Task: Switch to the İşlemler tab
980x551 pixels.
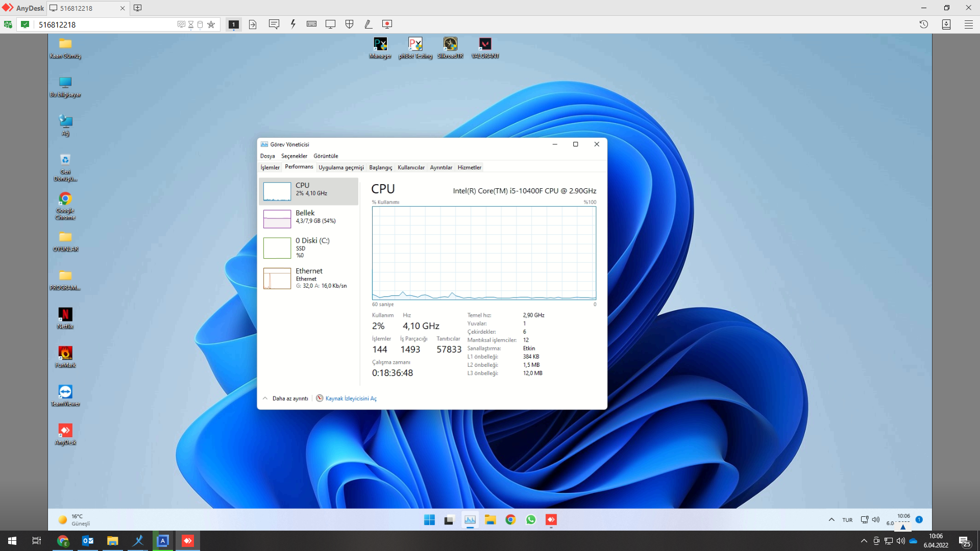Action: point(270,167)
